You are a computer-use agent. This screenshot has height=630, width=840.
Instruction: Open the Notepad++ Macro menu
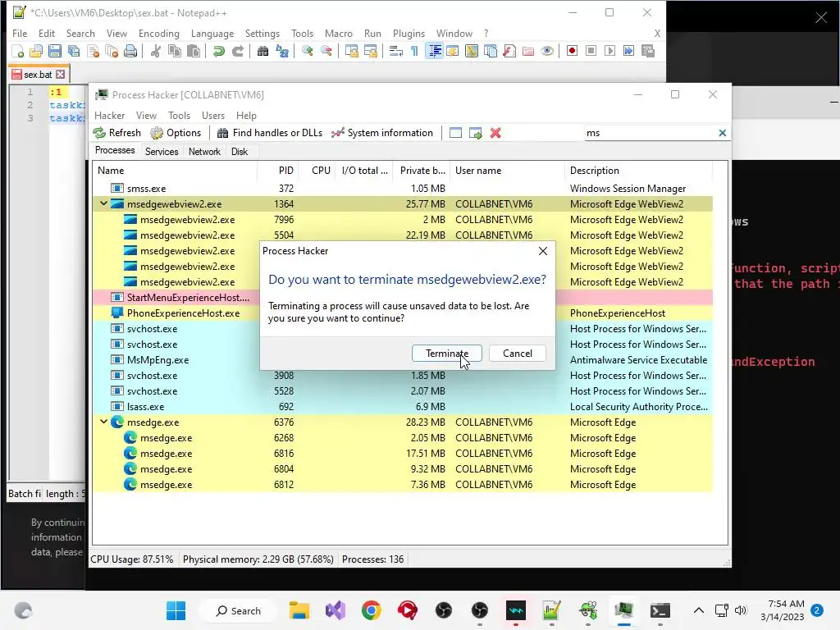(339, 33)
